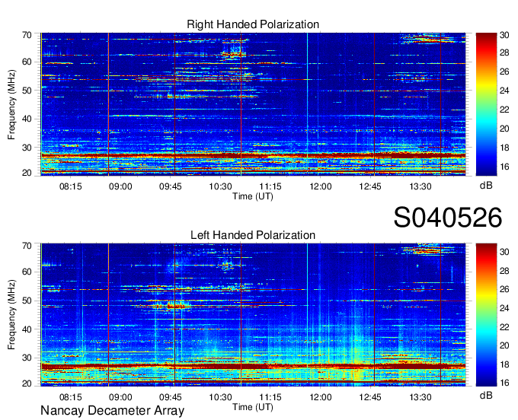This screenshot has height=420, width=518.
Task: Click the "Left Handed Polarization" plot title
Action: pos(253,235)
